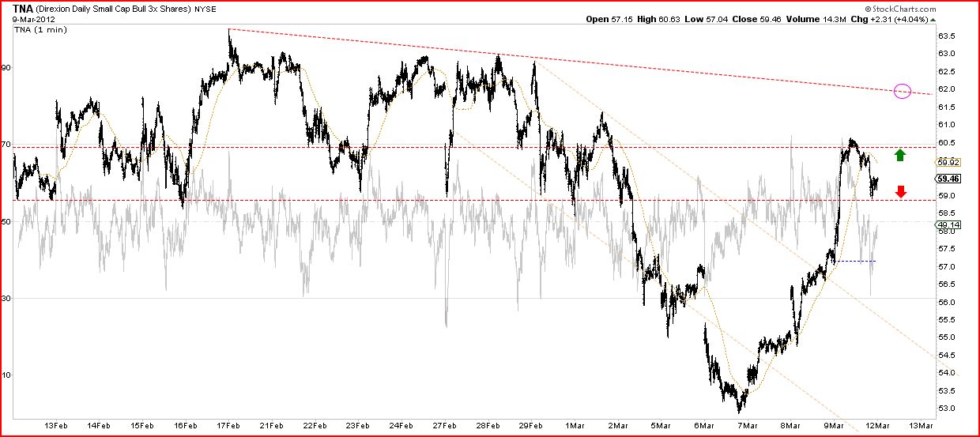Click the green triangle beside Chg value
This screenshot has height=437, width=980.
click(x=933, y=18)
